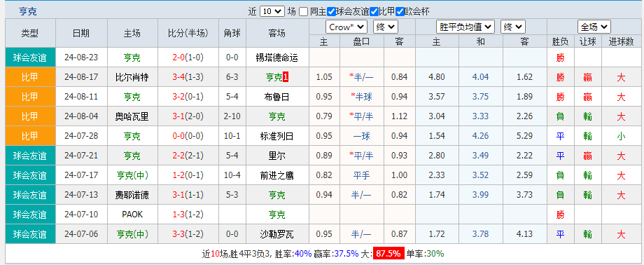Click the 进球数 column header
Image resolution: width=644 pixels, height=265 pixels.
pos(621,41)
